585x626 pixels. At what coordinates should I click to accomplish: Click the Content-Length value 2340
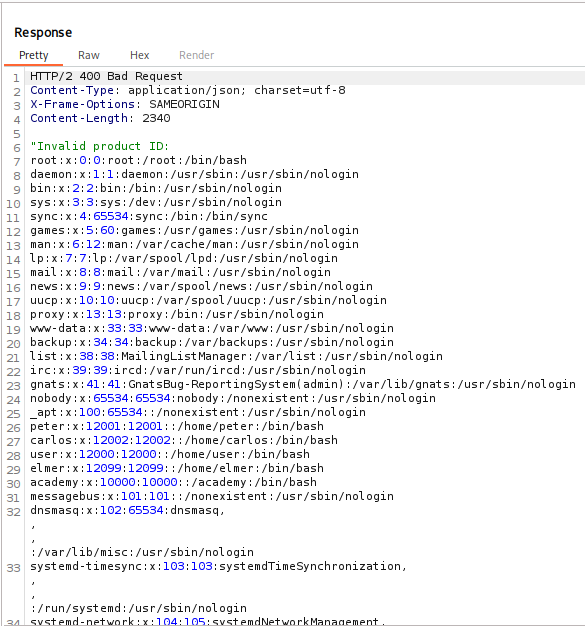point(156,118)
